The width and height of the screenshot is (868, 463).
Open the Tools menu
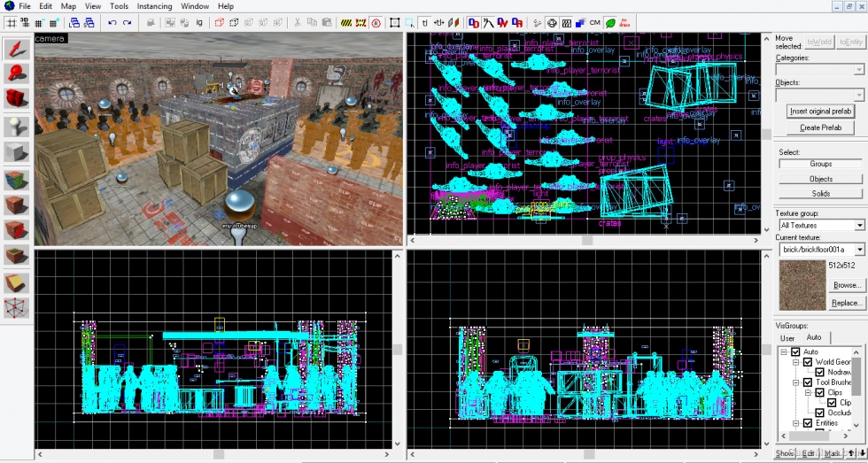119,6
